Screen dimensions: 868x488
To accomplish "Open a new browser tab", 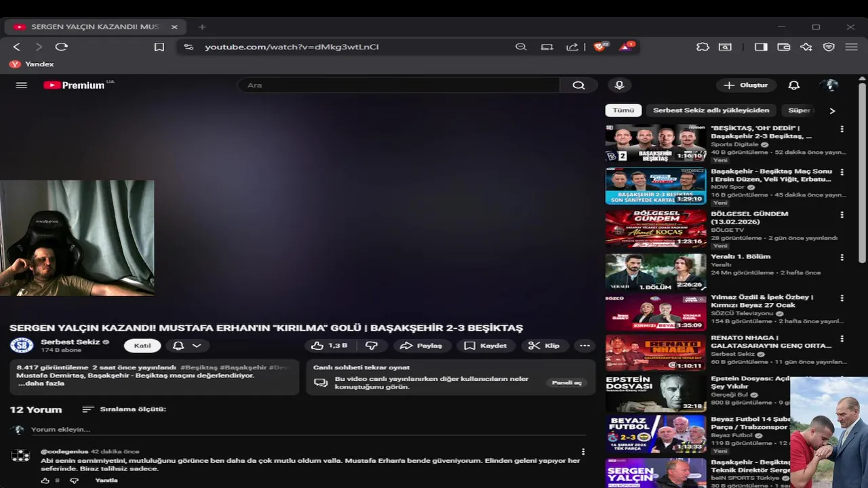I will point(202,27).
